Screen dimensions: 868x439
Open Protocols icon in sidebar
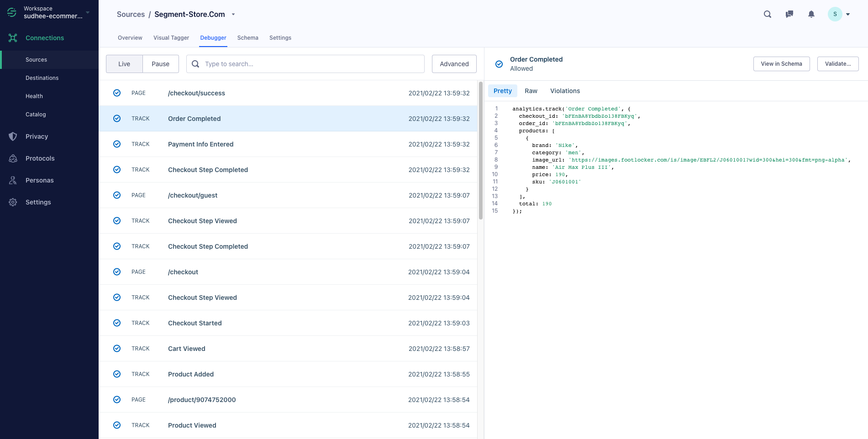click(x=13, y=158)
